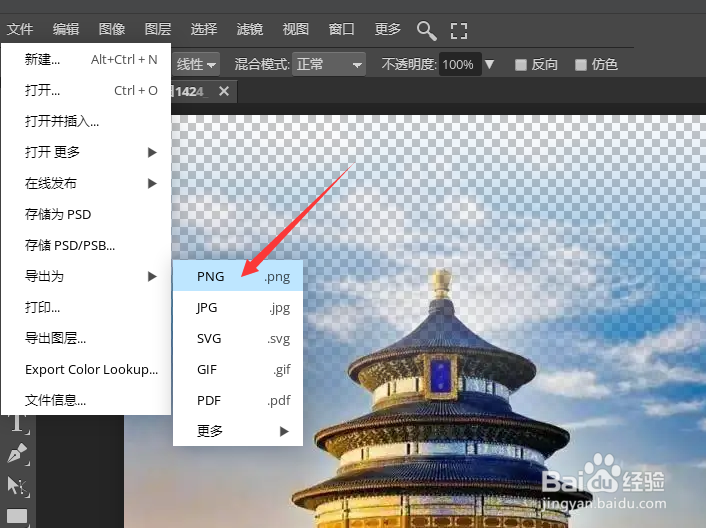This screenshot has height=528, width=706.
Task: Open the search magnifier icon
Action: pyautogui.click(x=426, y=30)
